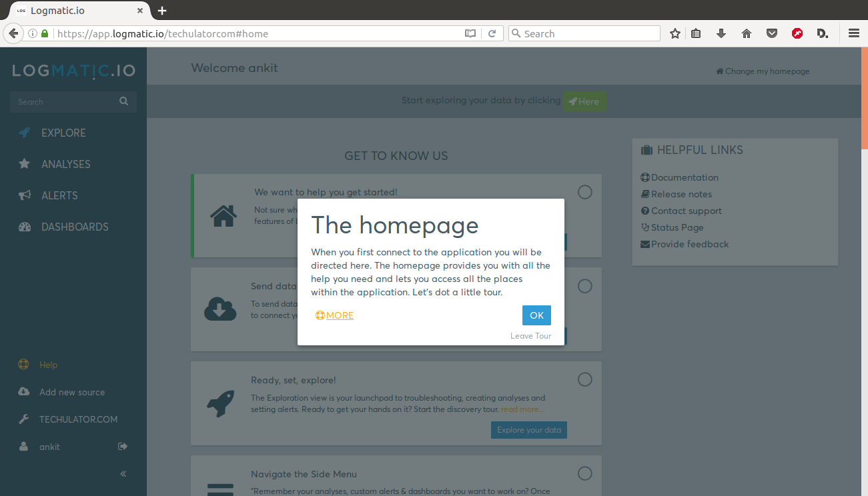Click the red circular extension icon
The width and height of the screenshot is (868, 496).
pyautogui.click(x=797, y=33)
